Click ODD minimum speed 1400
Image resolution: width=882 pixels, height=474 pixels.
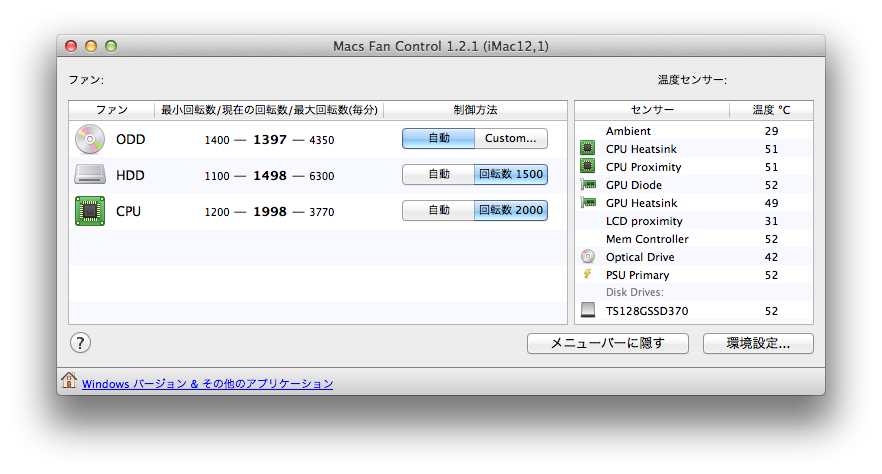217,140
